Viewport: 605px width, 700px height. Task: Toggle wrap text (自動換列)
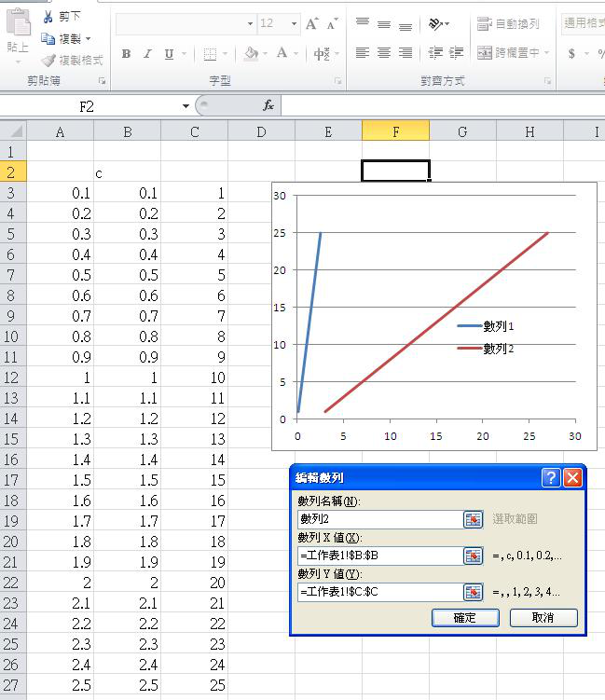point(508,23)
